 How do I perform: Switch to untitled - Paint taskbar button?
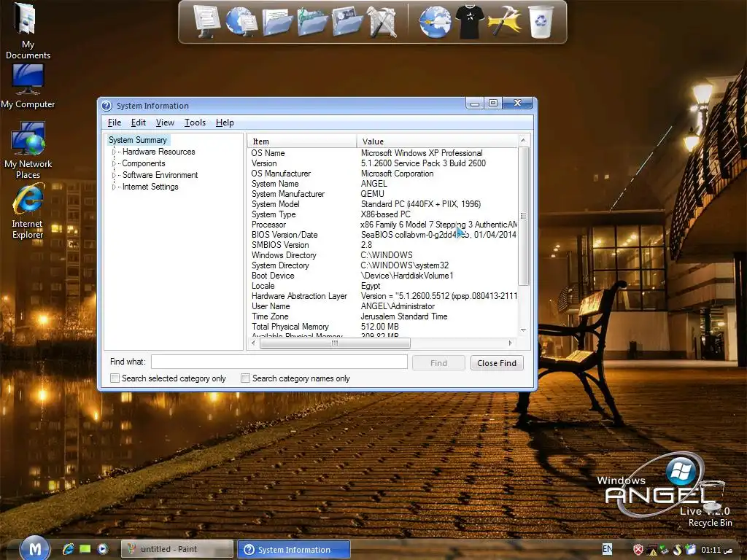tap(177, 549)
